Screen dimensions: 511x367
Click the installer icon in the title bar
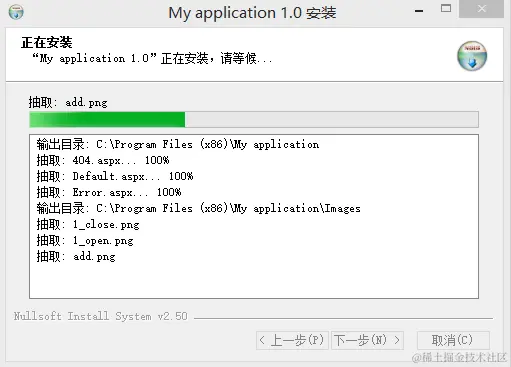pyautogui.click(x=16, y=12)
